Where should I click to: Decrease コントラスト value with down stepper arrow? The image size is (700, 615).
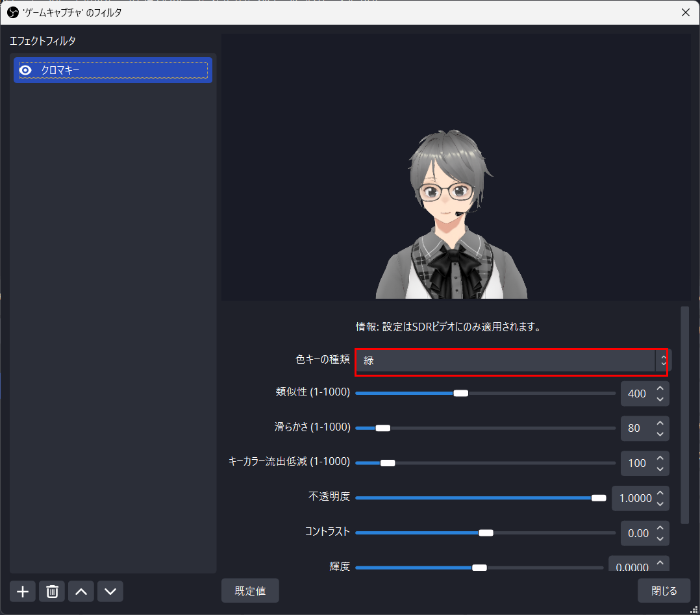point(660,538)
